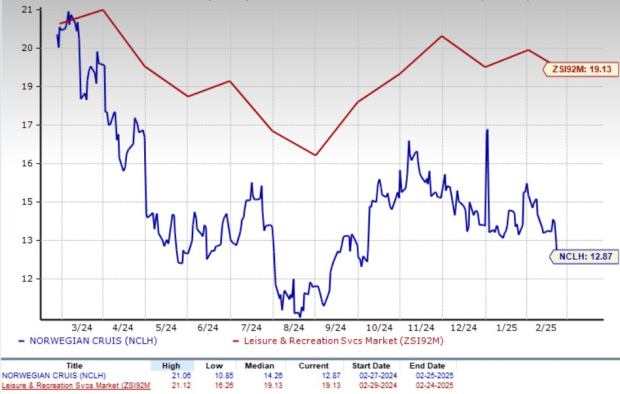Click the 17 y-axis label
This screenshot has width=620, height=394.
pos(26,125)
